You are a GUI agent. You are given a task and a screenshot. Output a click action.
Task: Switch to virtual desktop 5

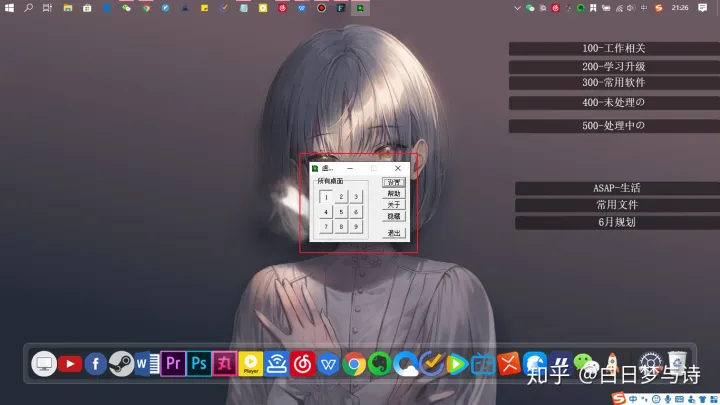click(x=341, y=212)
